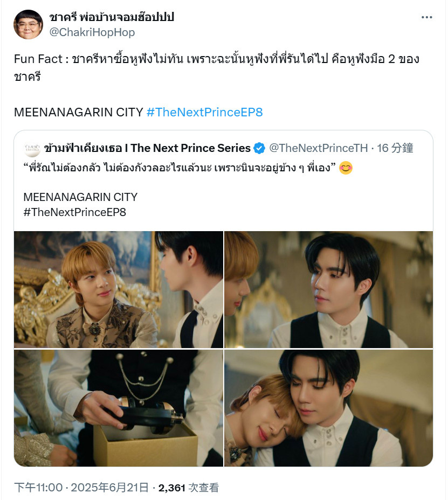Open the top-right photo of dark-haired man

coord(329,289)
